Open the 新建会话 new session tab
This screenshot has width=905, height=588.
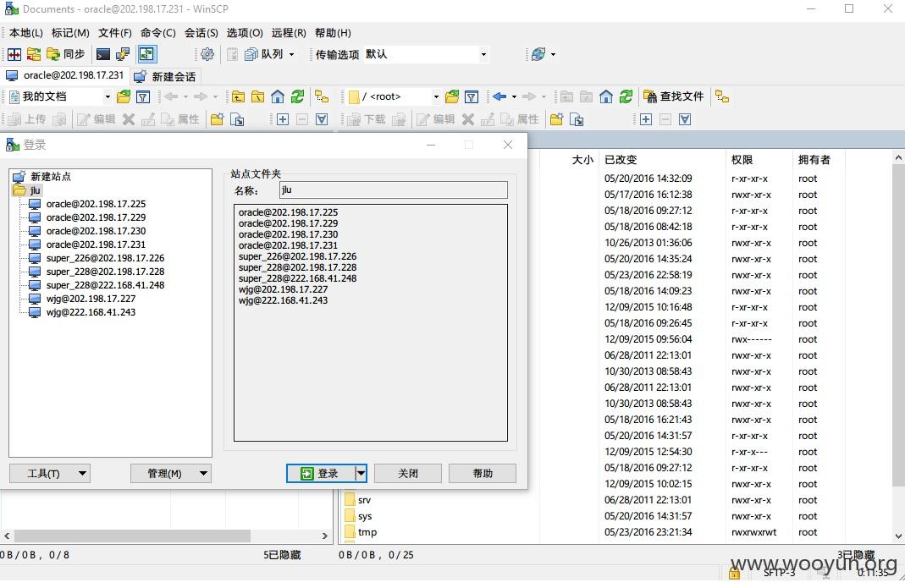[x=165, y=76]
